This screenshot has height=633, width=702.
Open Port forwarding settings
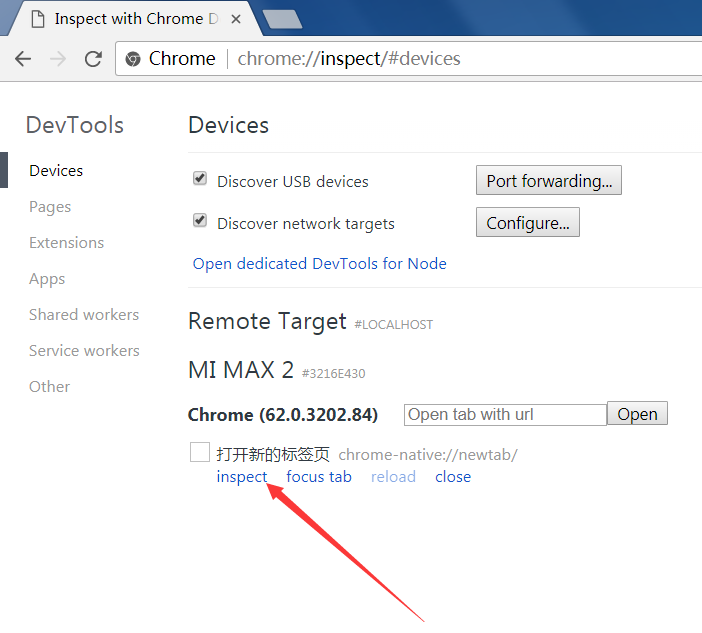coord(548,180)
